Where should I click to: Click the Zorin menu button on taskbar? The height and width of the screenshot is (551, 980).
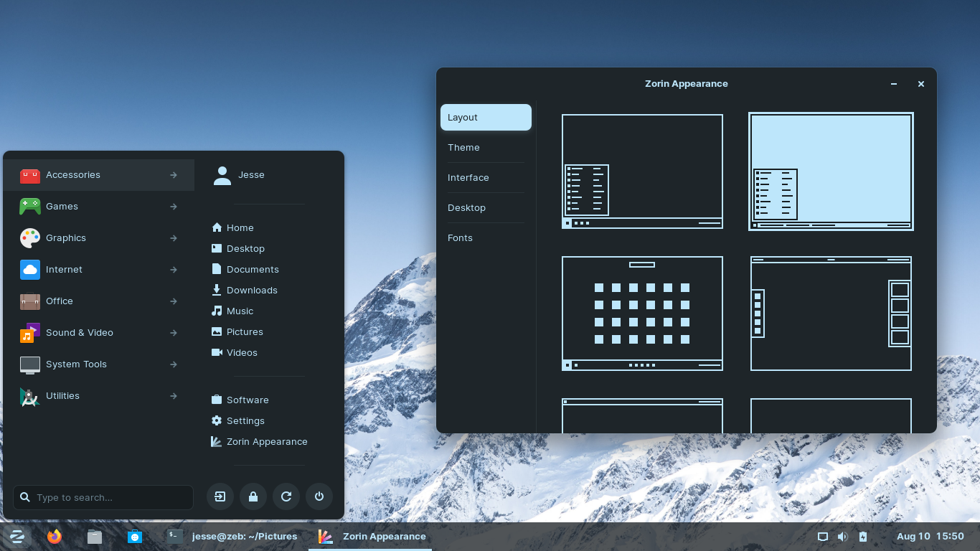click(x=17, y=537)
